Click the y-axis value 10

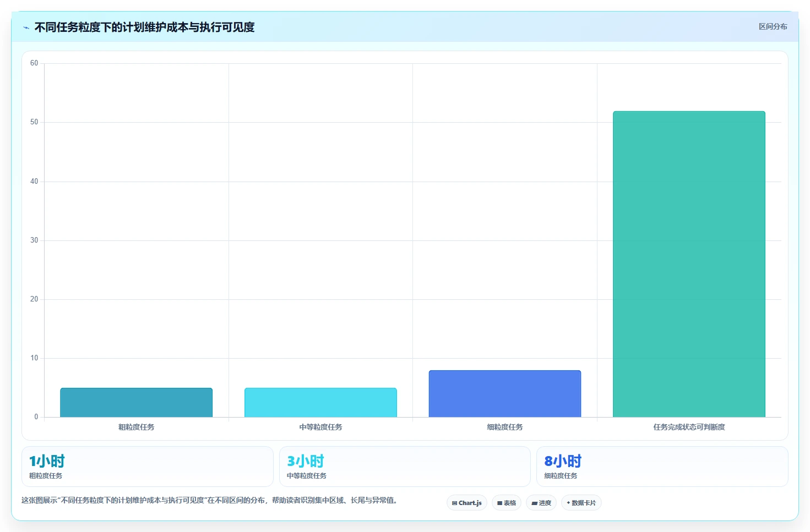(34, 358)
